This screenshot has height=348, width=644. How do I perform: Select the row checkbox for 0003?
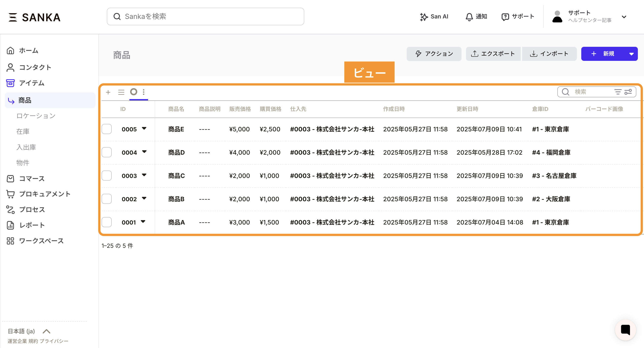coord(107,176)
